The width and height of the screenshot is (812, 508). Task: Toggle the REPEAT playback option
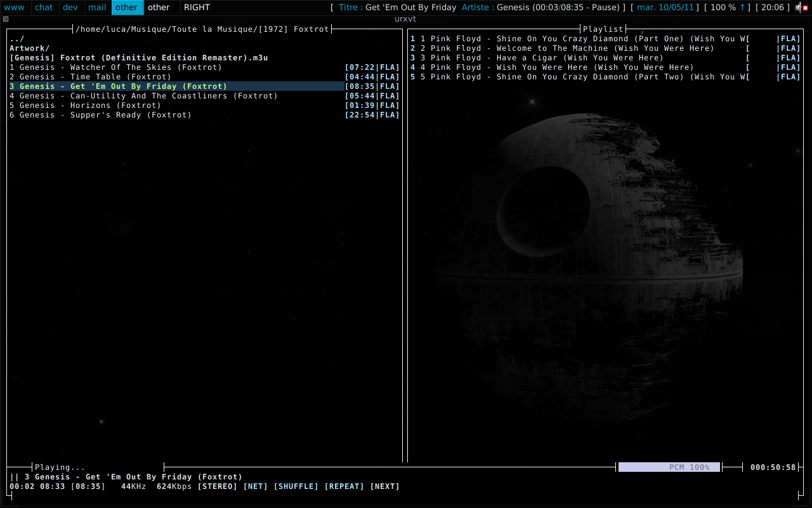(x=344, y=486)
